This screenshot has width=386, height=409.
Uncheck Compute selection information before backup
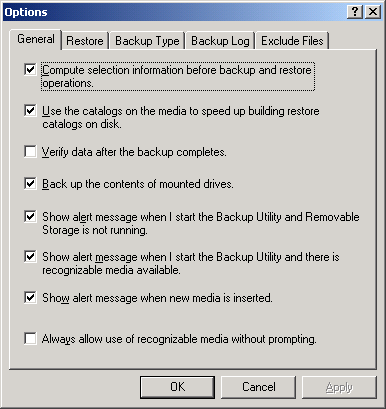[x=30, y=70]
